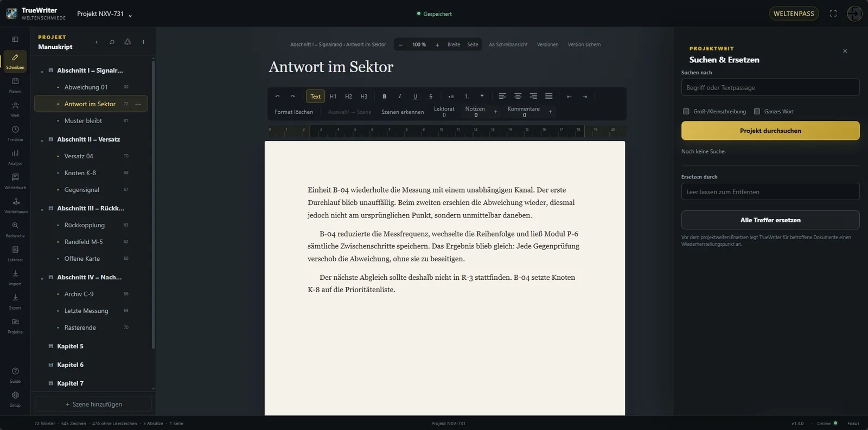This screenshot has height=430, width=868.
Task: Open the Versionen menu
Action: [x=547, y=44]
